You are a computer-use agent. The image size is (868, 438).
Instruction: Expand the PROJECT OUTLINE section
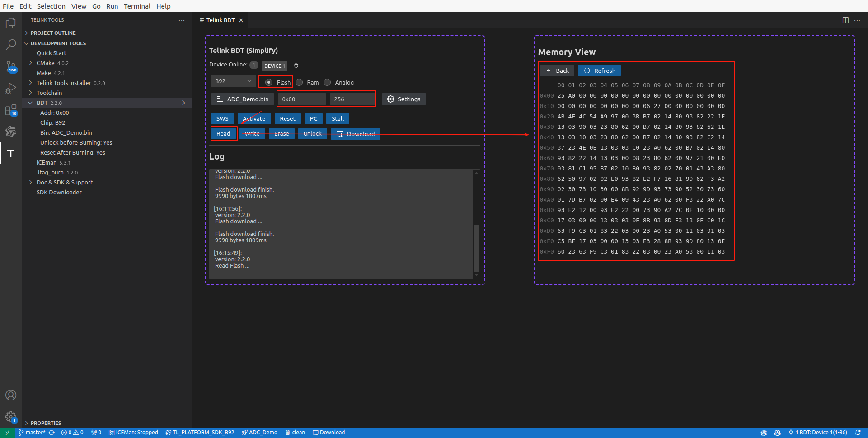(x=53, y=33)
